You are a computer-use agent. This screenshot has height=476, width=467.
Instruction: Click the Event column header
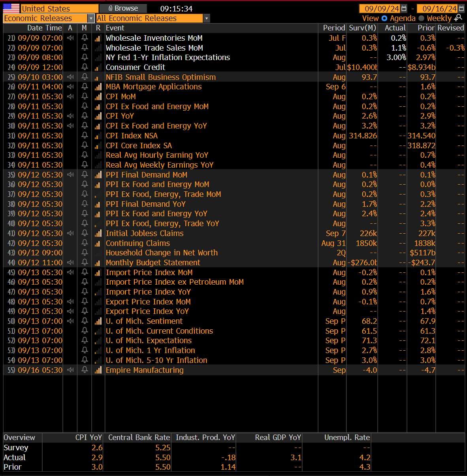pos(115,28)
